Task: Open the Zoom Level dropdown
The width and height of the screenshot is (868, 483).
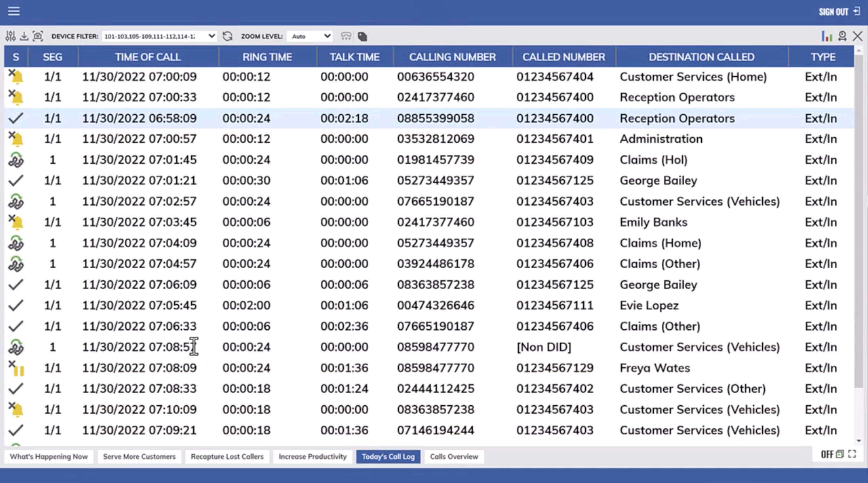Action: click(x=310, y=36)
